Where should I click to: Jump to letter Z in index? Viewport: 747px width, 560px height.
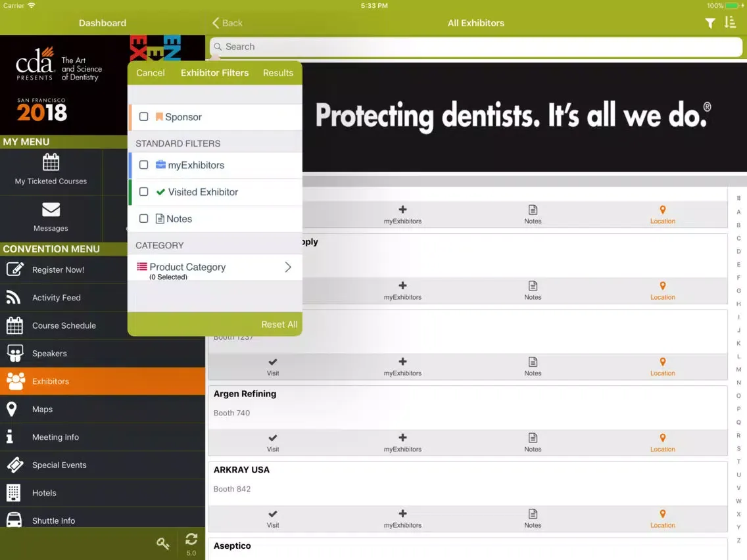[x=738, y=540]
